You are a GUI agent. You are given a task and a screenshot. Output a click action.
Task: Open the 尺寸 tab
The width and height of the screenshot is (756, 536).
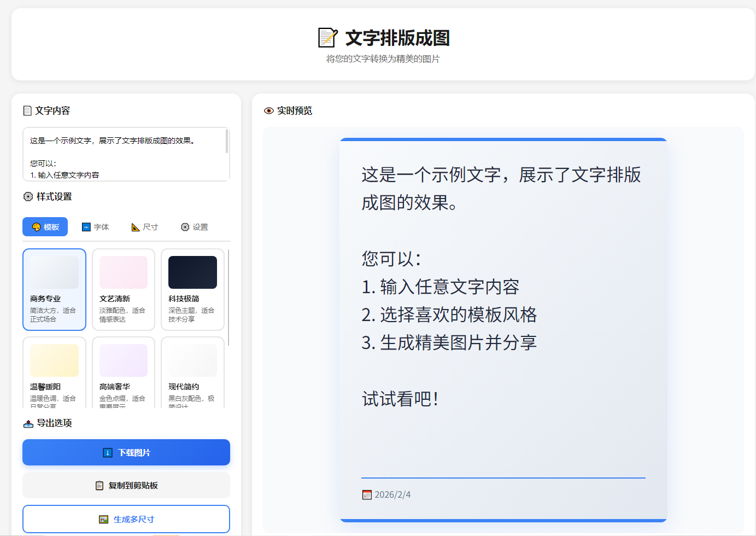click(x=144, y=227)
